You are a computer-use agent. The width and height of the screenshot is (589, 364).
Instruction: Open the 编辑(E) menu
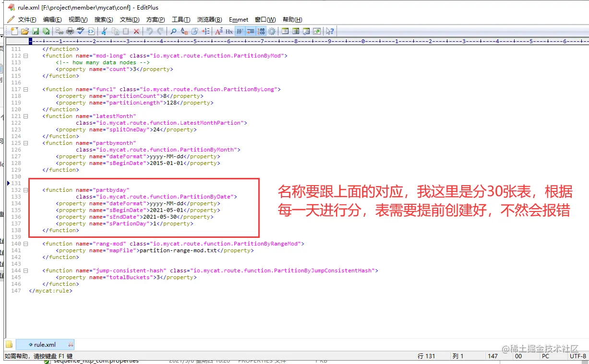point(52,20)
